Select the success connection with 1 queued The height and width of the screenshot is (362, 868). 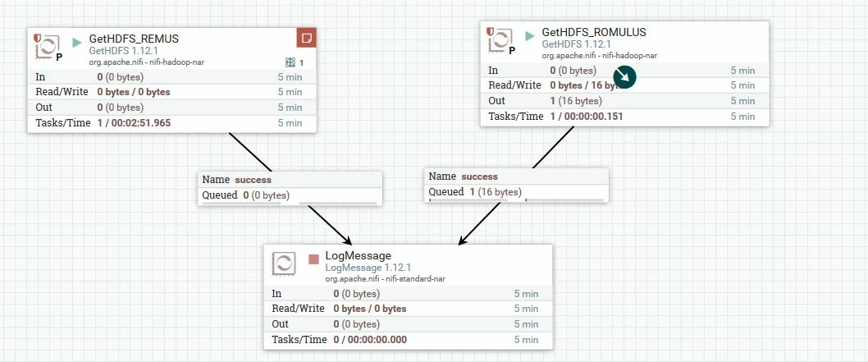tap(516, 185)
